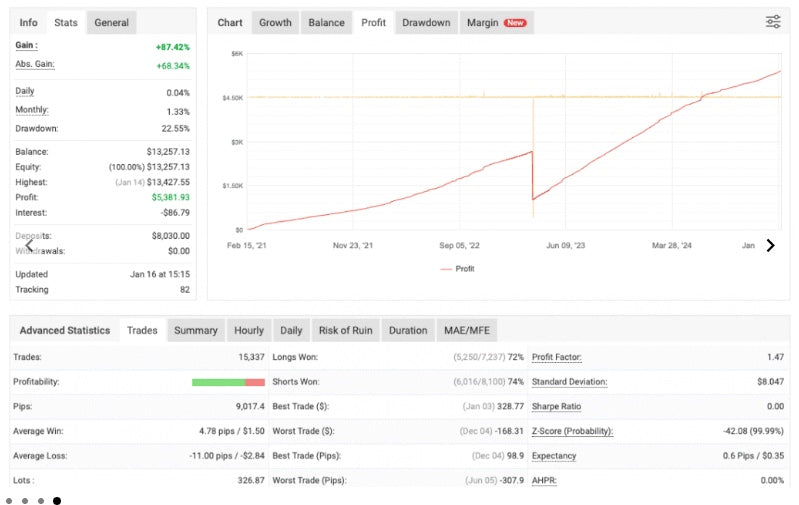The image size is (799, 505).
Task: Open the Margin tab marked New
Action: pos(497,22)
